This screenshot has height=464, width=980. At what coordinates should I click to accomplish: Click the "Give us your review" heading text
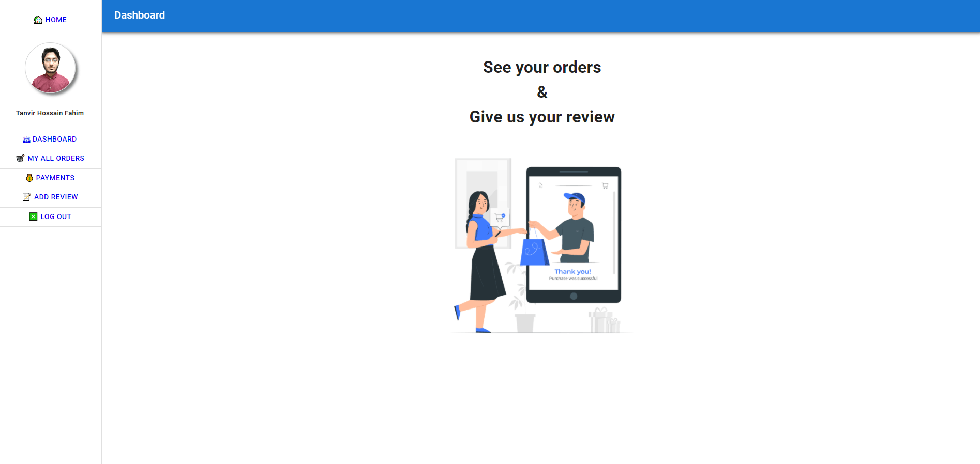click(541, 117)
